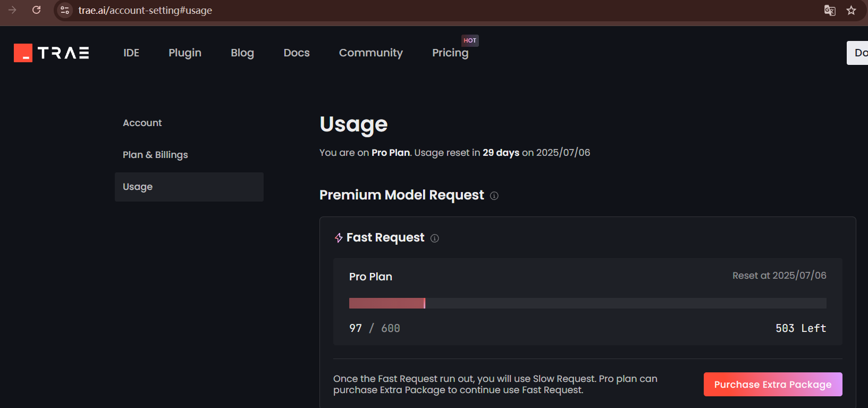The height and width of the screenshot is (408, 868).
Task: Select Account in the settings sidebar
Action: 142,123
